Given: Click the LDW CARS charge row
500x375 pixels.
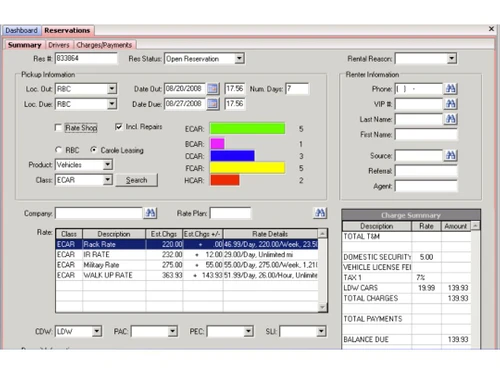Looking at the screenshot, I should tap(407, 288).
